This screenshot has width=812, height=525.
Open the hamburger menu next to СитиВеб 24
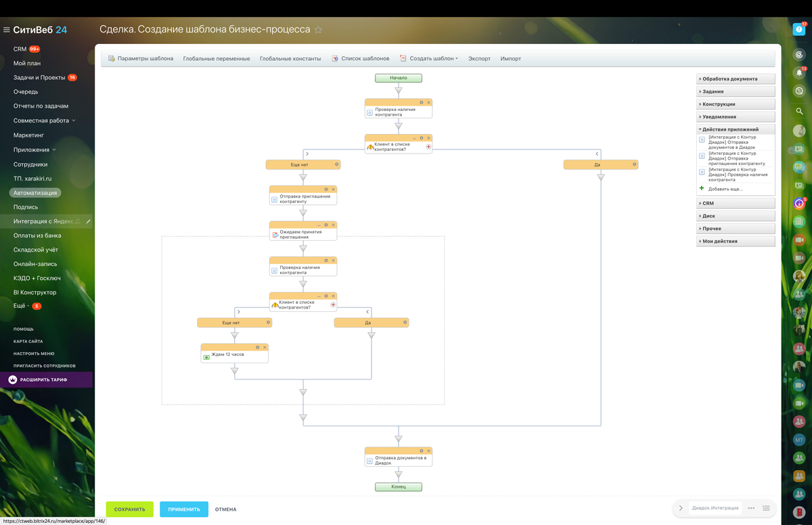pyautogui.click(x=7, y=30)
